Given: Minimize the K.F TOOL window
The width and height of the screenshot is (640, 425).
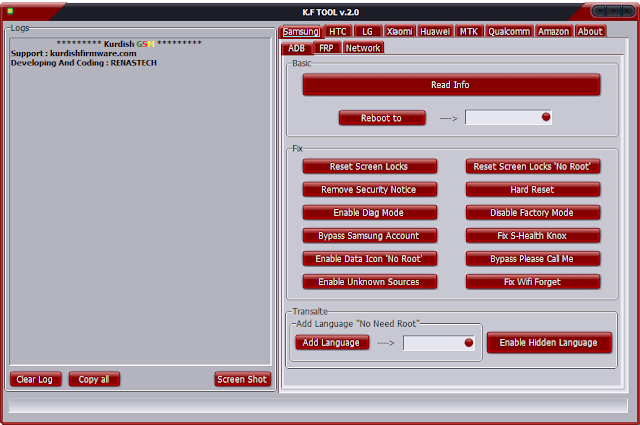Looking at the screenshot, I should (x=600, y=11).
